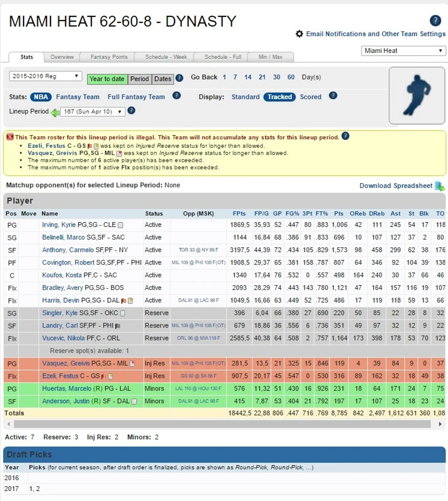This screenshot has height=501, width=448.
Task: Open Vucevic, Nikola player link
Action: [x=63, y=338]
